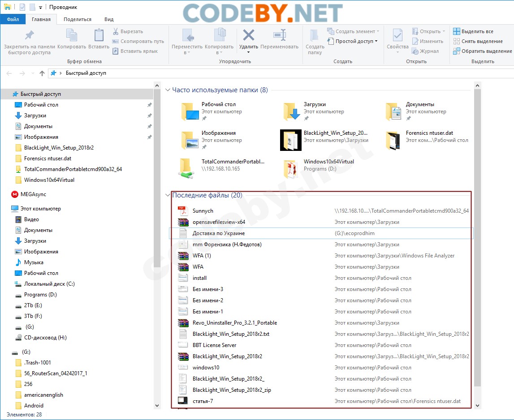Select Доставка по Украине file row
514x420 pixels.
pos(321,233)
